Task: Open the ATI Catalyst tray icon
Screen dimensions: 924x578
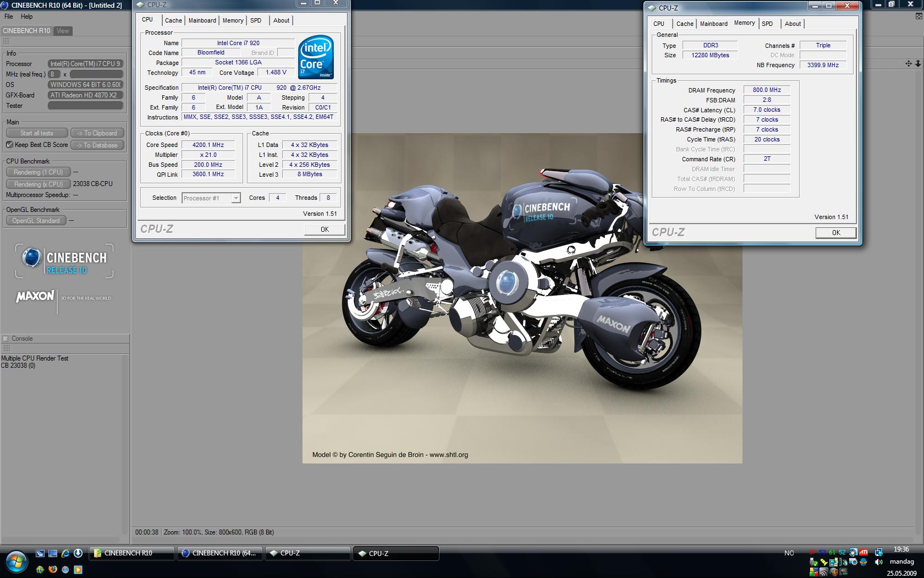Action: (x=864, y=552)
